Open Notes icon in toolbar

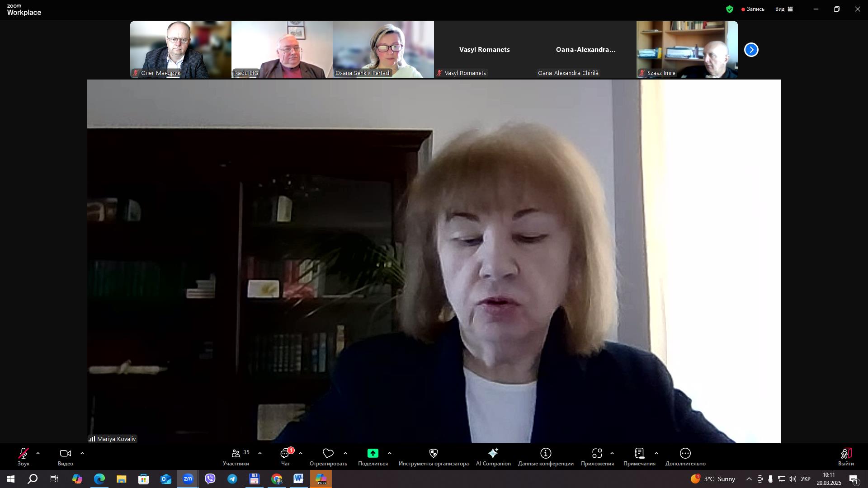[x=639, y=453]
